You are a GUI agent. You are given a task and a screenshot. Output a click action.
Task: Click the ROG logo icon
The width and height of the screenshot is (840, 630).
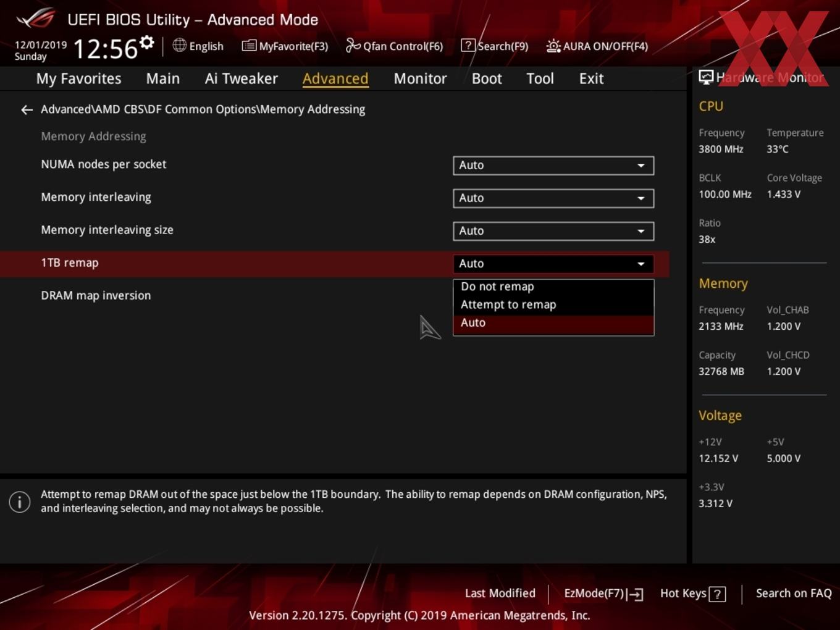click(x=36, y=19)
